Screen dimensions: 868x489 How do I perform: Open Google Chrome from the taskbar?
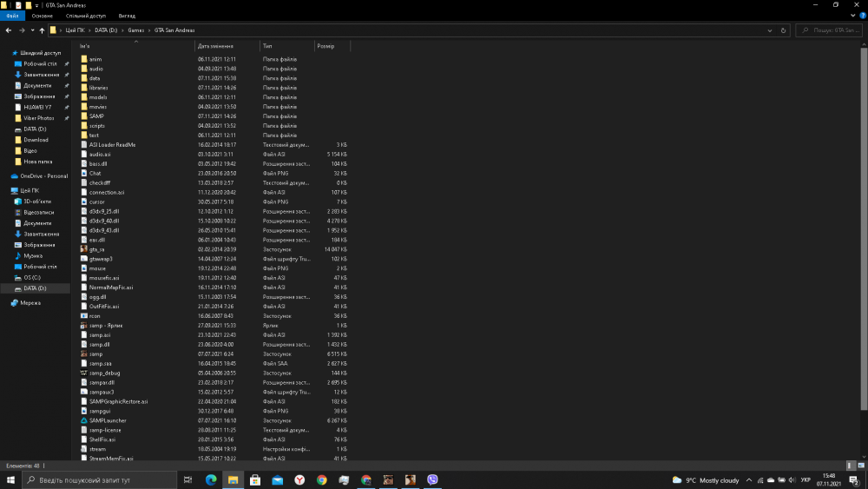tap(322, 479)
